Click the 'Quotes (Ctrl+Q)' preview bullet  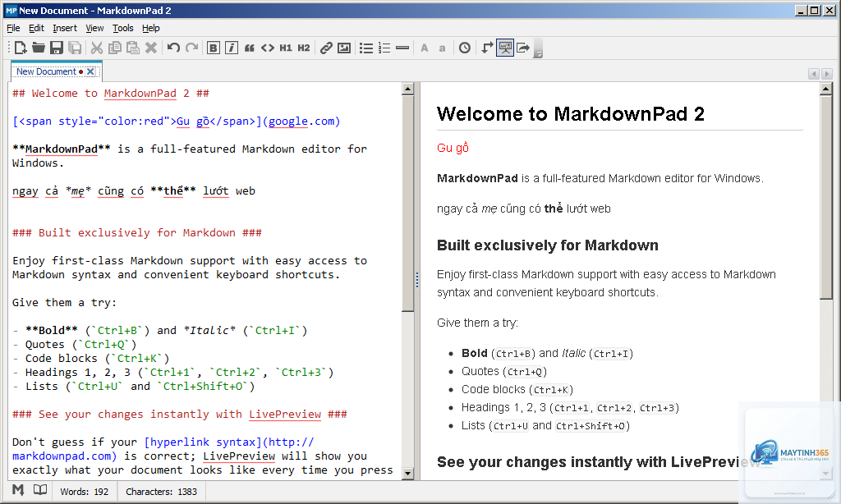click(504, 372)
